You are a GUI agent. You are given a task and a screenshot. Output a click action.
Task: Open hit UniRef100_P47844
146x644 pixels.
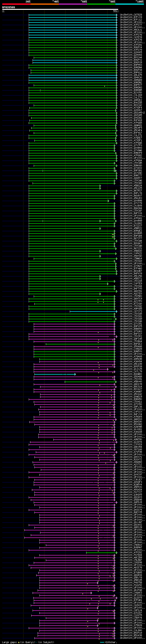pyautogui.click(x=131, y=555)
